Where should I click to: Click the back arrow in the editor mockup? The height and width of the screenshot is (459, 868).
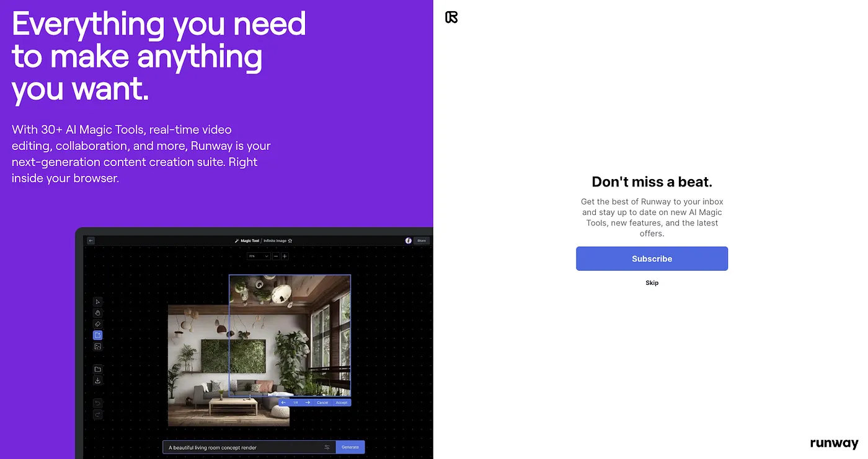[x=91, y=240]
